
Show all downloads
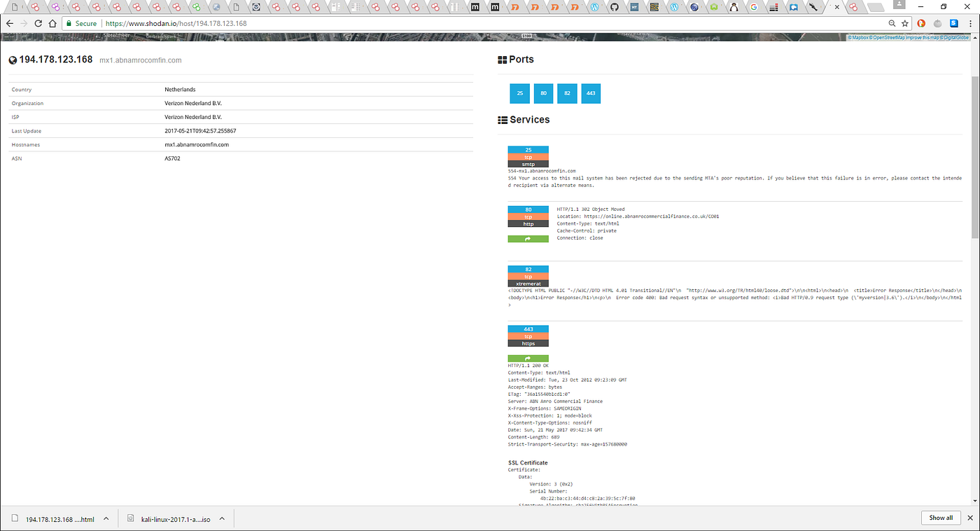pyautogui.click(x=941, y=518)
